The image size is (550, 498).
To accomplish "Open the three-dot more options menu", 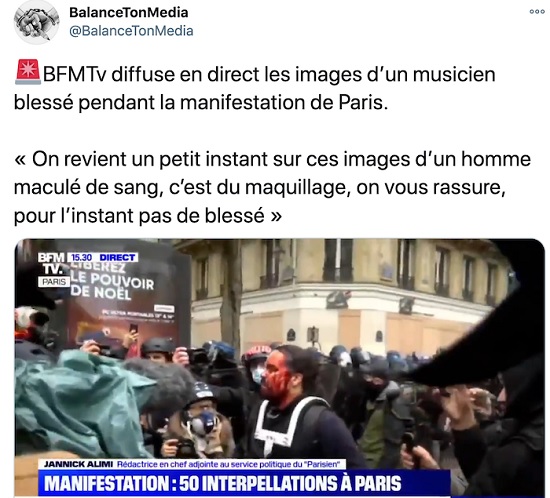I will 537,12.
